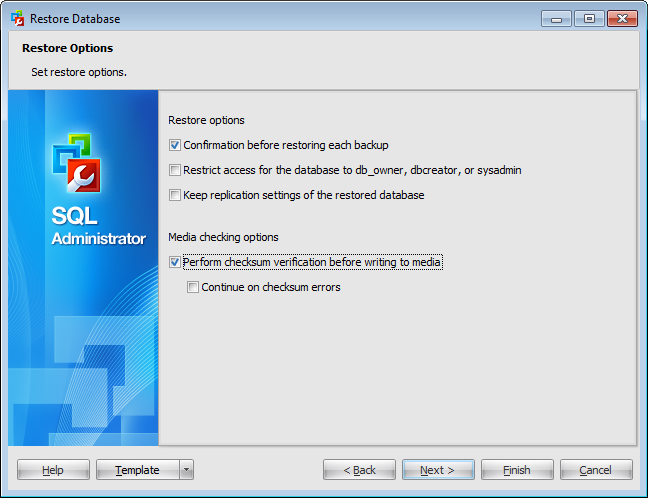Screen dimensions: 648x498
Task: Click the Restore Database title bar icon
Action: pos(17,18)
